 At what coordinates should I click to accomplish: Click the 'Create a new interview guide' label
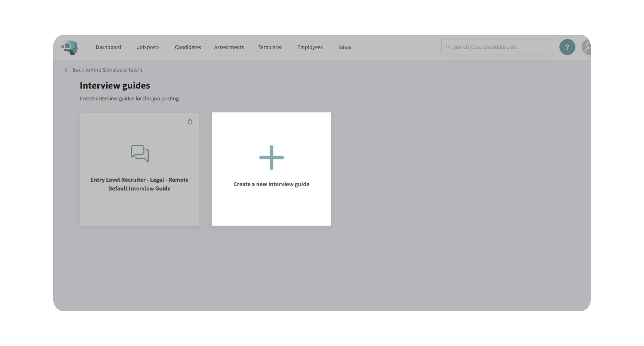271,184
